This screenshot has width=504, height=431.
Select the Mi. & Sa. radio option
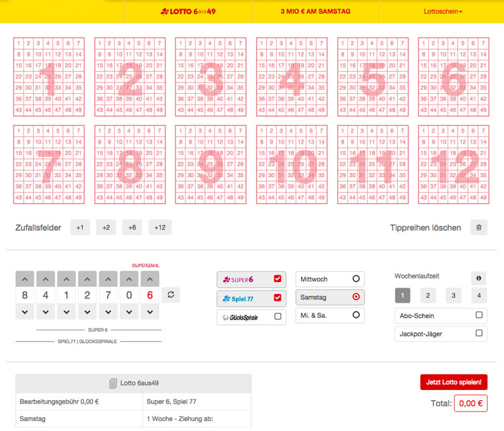click(x=355, y=315)
